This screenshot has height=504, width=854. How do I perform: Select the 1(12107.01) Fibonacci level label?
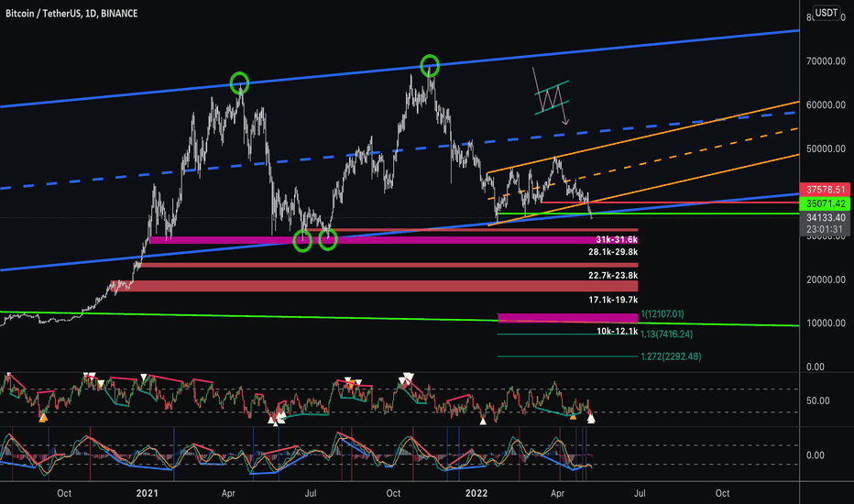click(662, 313)
